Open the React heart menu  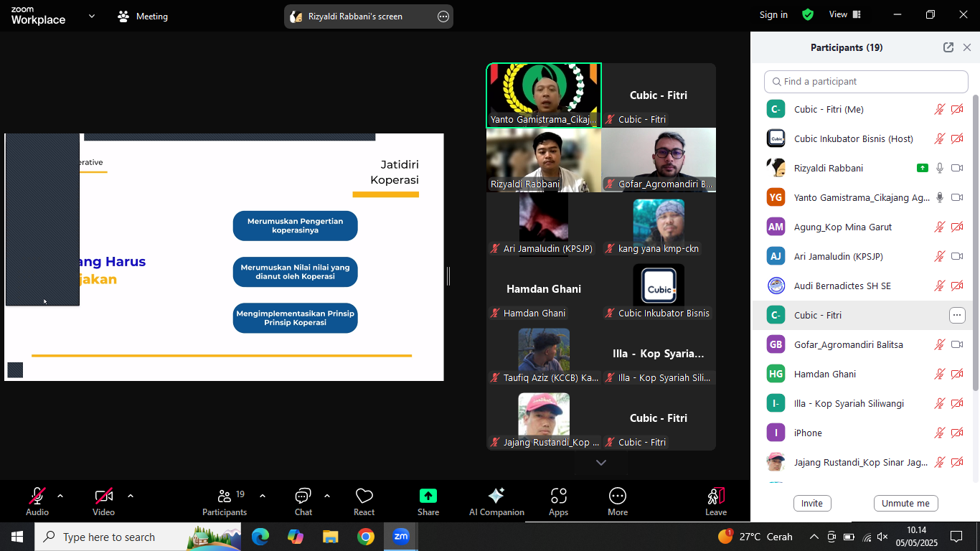(364, 501)
